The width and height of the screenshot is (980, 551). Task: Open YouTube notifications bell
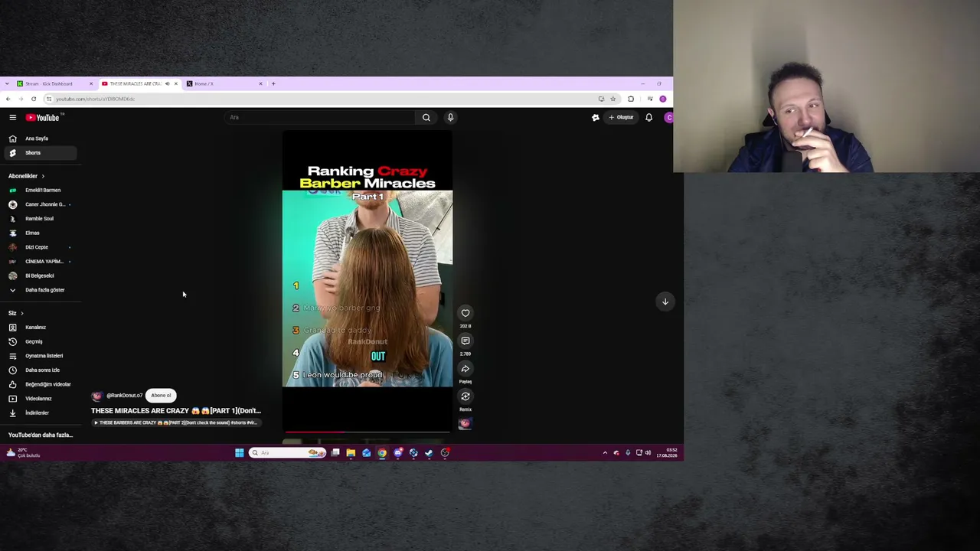(648, 117)
